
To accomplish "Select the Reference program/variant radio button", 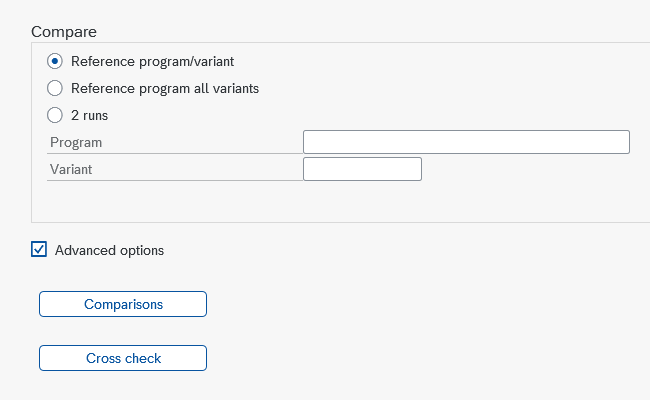I will tap(55, 61).
